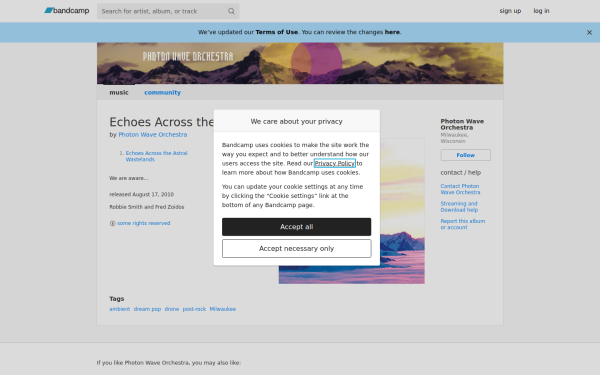Open the Bandcamp logo home link
The height and width of the screenshot is (375, 600).
(x=67, y=11)
